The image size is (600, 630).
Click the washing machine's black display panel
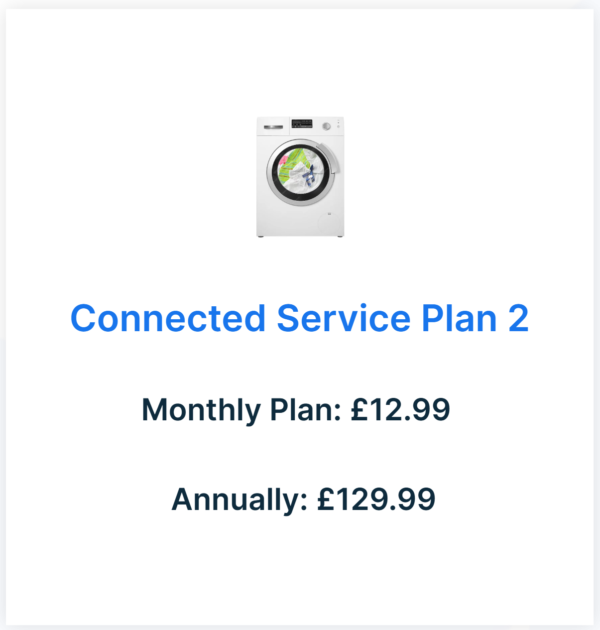[301, 125]
